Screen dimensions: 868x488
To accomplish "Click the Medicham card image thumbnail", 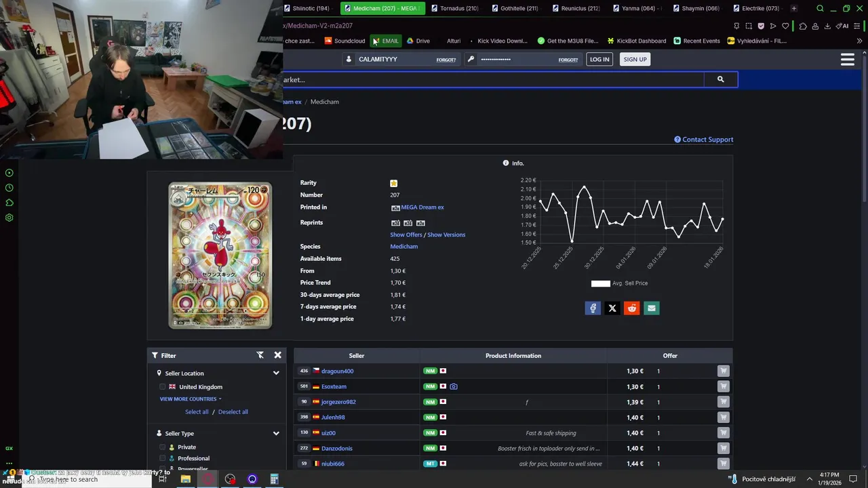I will [x=220, y=255].
